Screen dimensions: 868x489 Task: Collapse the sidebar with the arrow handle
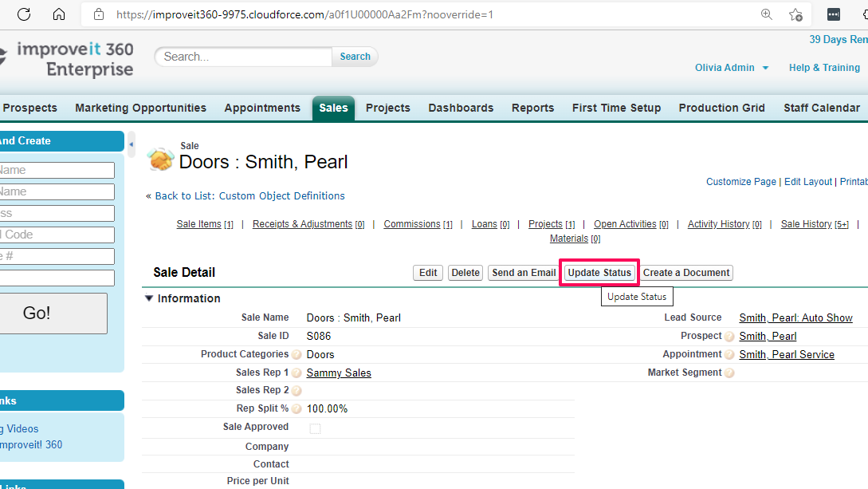(132, 144)
